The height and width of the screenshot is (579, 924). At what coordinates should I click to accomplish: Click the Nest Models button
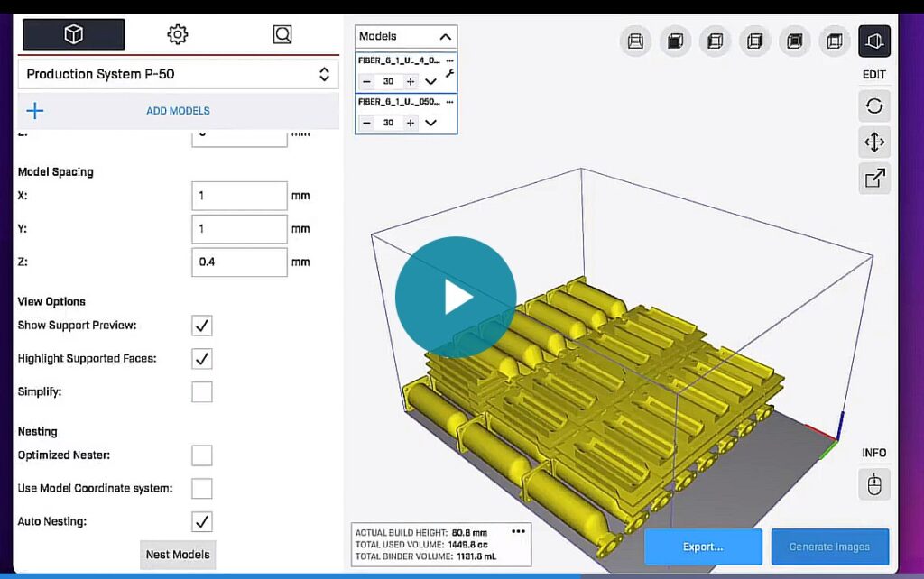178,555
